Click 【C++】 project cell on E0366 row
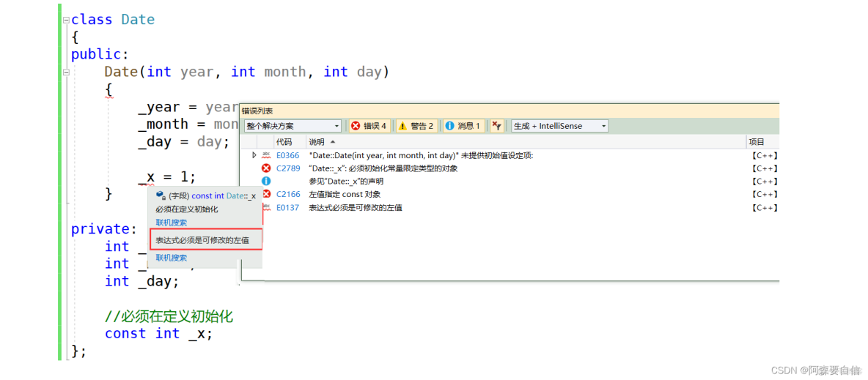The height and width of the screenshot is (380, 868). coord(765,155)
